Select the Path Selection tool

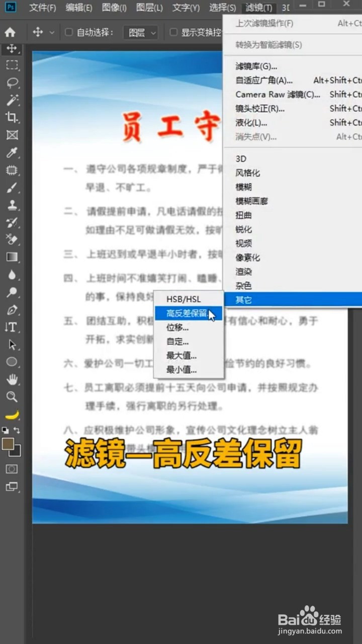click(x=12, y=345)
